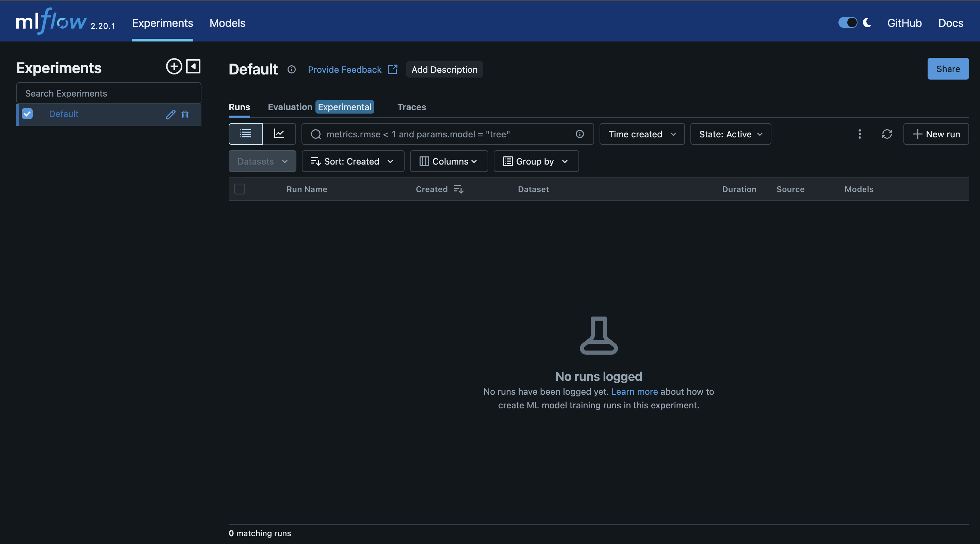Viewport: 980px width, 544px height.
Task: Rename Default experiment with pencil icon
Action: (x=170, y=115)
